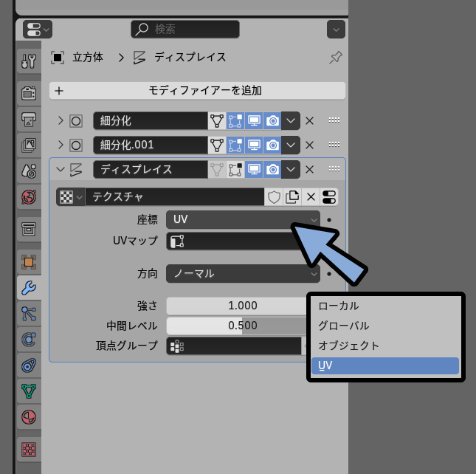Open the Physics properties tab
The width and height of the screenshot is (476, 474).
[x=29, y=339]
